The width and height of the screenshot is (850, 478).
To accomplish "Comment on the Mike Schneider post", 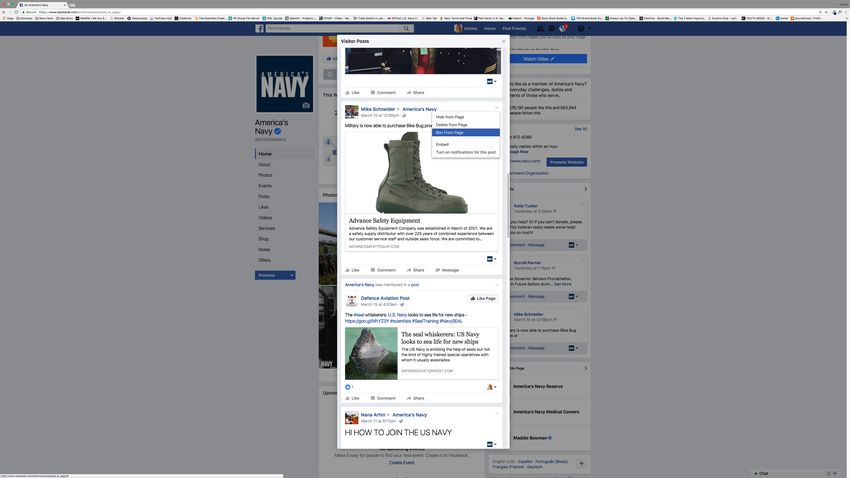I will coord(383,270).
